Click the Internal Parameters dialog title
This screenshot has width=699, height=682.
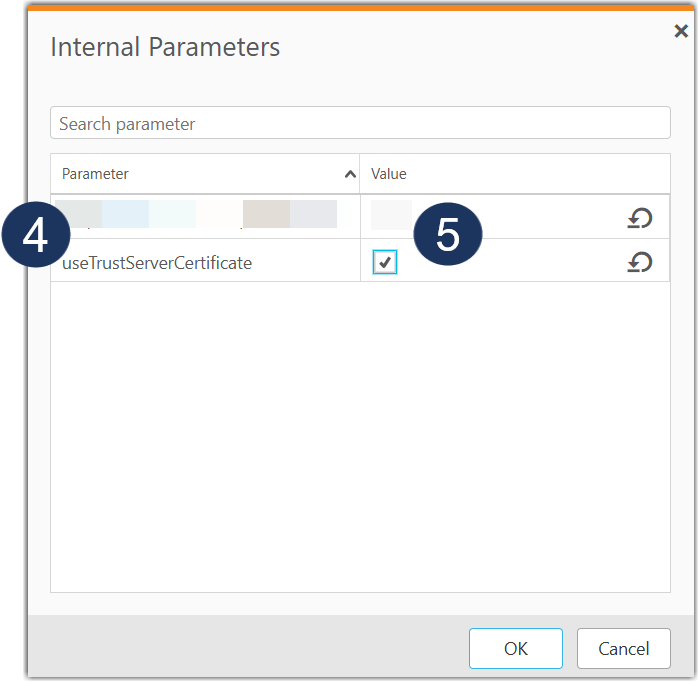[165, 47]
